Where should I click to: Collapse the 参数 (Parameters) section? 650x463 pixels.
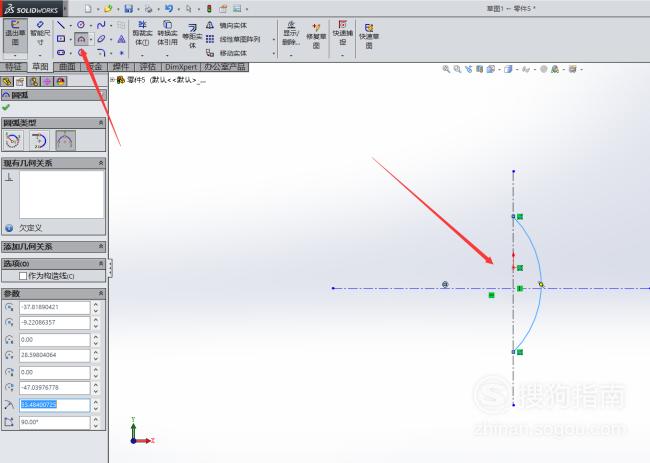[x=101, y=293]
